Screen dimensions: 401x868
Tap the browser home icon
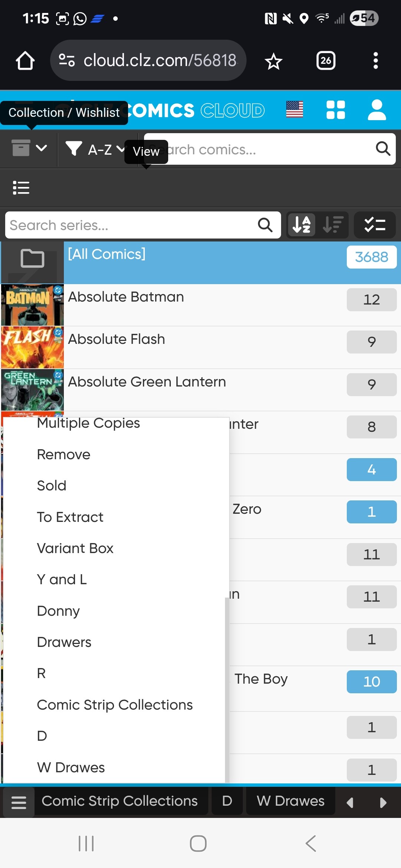coord(25,61)
